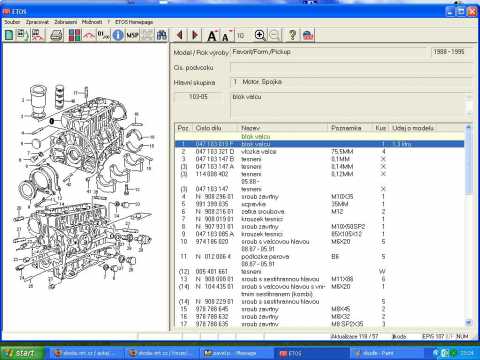The width and height of the screenshot is (480, 360).
Task: Open the blue info icon
Action: (118, 35)
